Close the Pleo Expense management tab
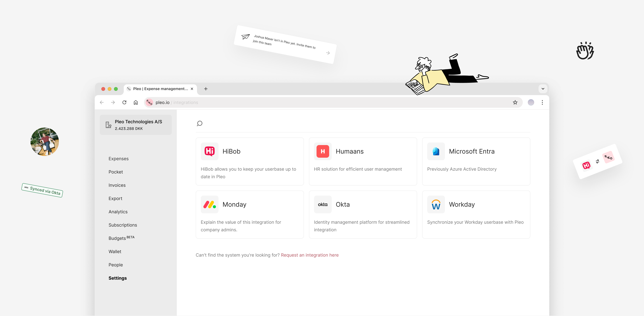The image size is (644, 316). tap(192, 89)
